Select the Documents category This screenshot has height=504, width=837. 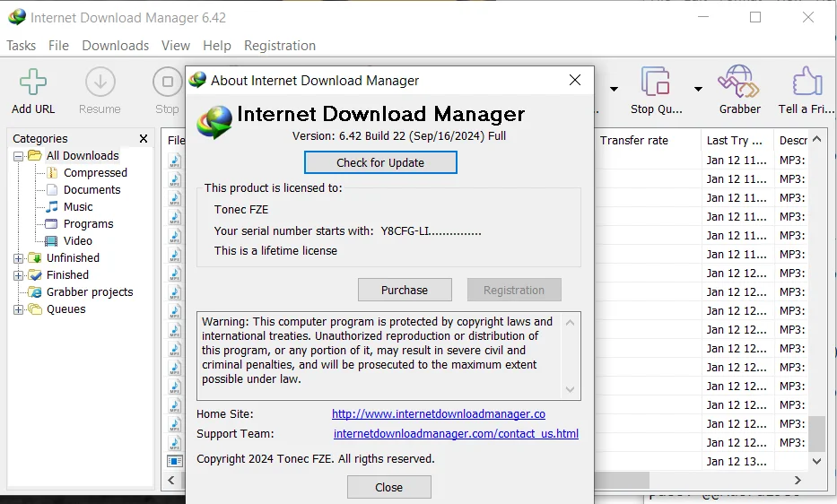[92, 190]
